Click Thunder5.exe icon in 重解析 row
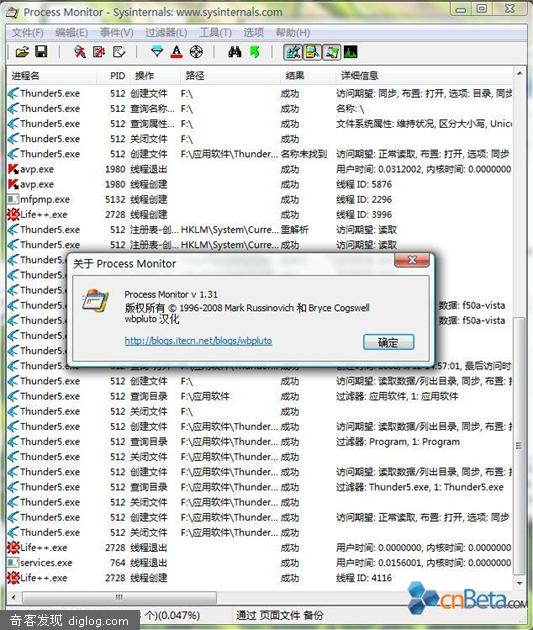The width and height of the screenshot is (533, 630). click(x=13, y=229)
